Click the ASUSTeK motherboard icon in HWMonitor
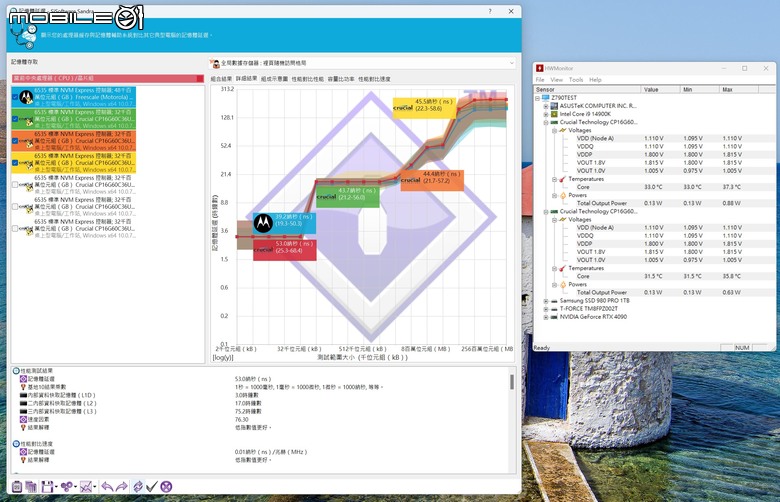The image size is (780, 502). tap(554, 106)
